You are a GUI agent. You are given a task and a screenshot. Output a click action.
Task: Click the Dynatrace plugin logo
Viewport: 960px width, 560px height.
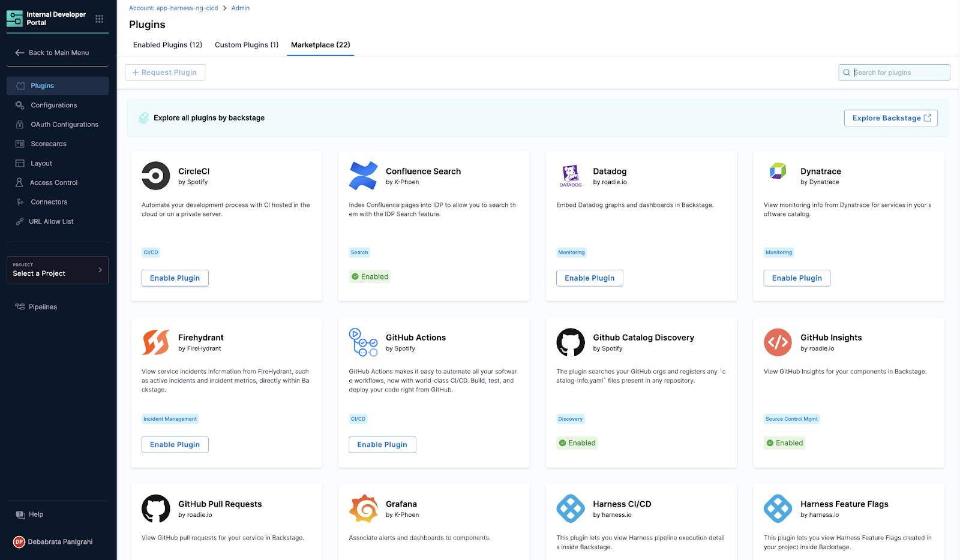pyautogui.click(x=778, y=171)
